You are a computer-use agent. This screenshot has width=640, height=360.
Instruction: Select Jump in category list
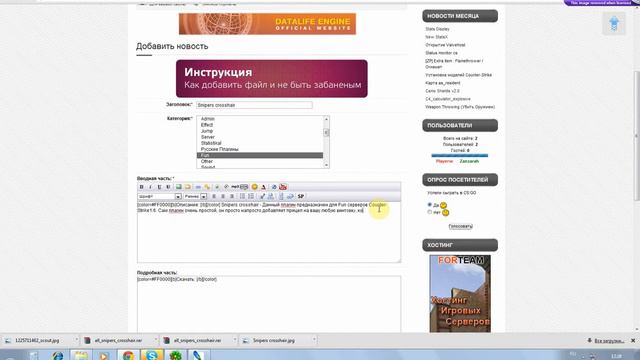point(260,131)
